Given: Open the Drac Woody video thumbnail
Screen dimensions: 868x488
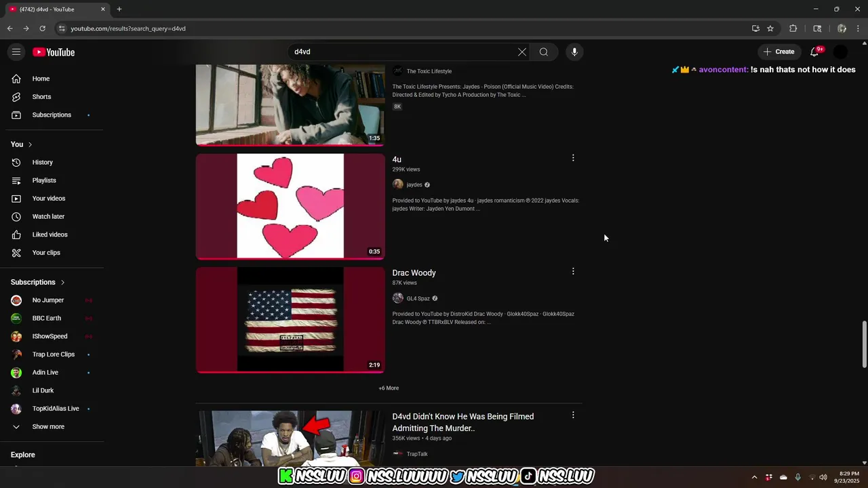Looking at the screenshot, I should tap(290, 319).
